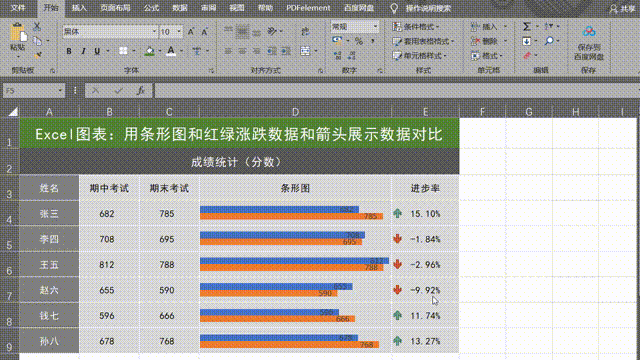Decrease font size with the smaller A icon

204,32
